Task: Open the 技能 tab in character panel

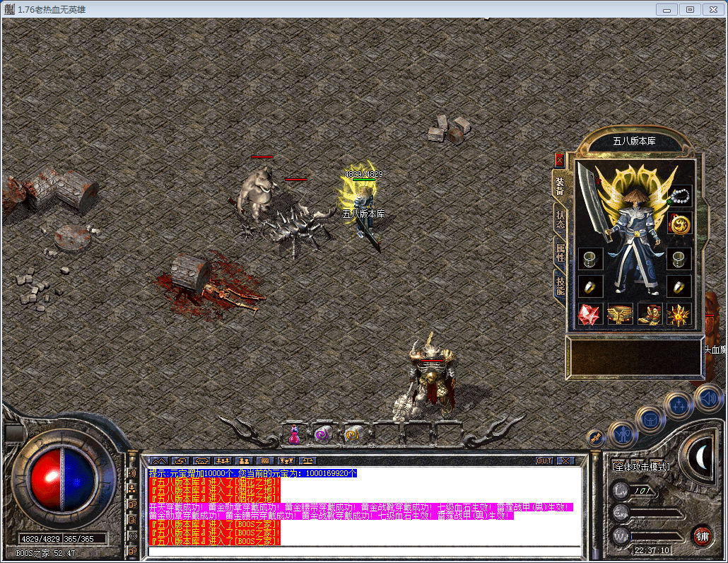Action: (560, 285)
